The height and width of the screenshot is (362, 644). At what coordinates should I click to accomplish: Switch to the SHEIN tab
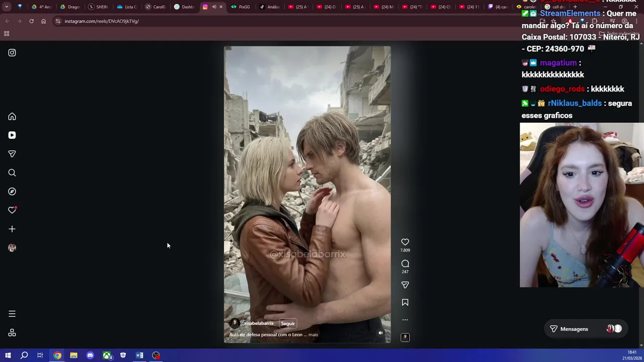coord(98,7)
